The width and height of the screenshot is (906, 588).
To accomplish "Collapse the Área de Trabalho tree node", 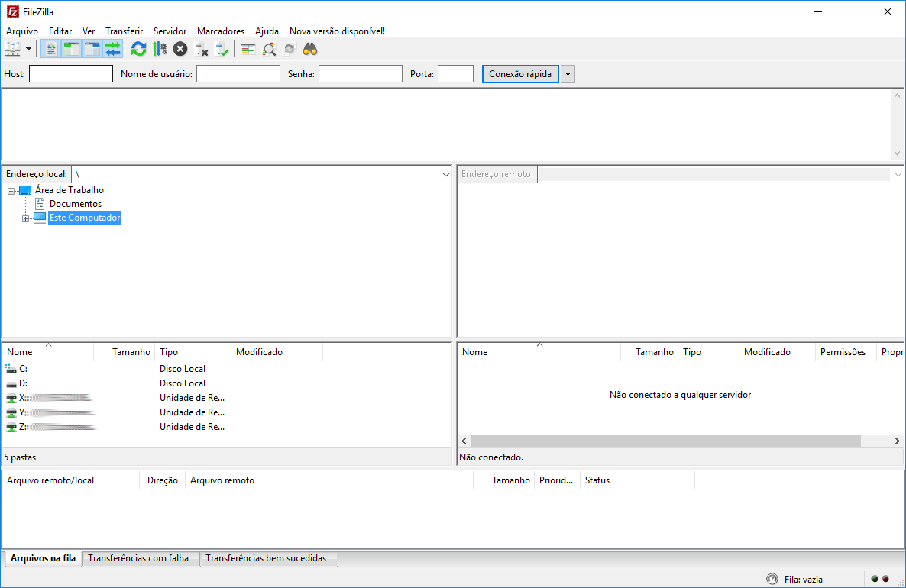I will [11, 191].
